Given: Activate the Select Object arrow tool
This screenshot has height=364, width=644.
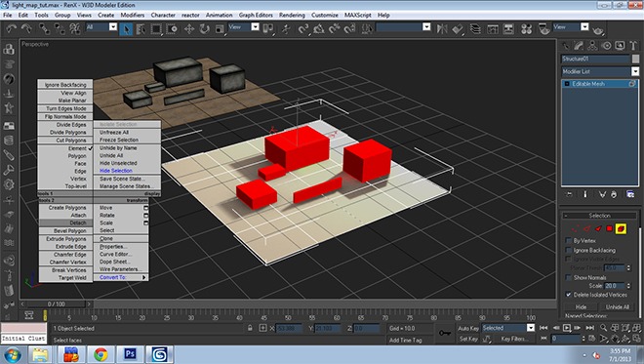Looking at the screenshot, I should point(126,28).
